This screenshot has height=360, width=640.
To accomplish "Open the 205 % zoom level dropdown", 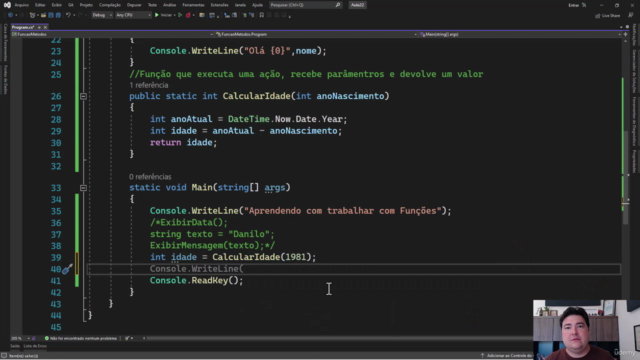I will click(x=20, y=338).
